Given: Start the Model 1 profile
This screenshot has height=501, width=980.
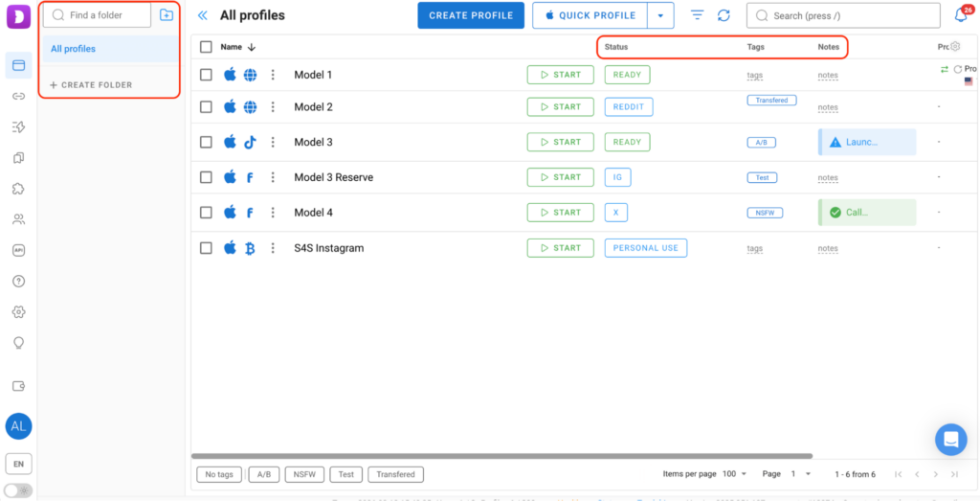Looking at the screenshot, I should click(560, 75).
